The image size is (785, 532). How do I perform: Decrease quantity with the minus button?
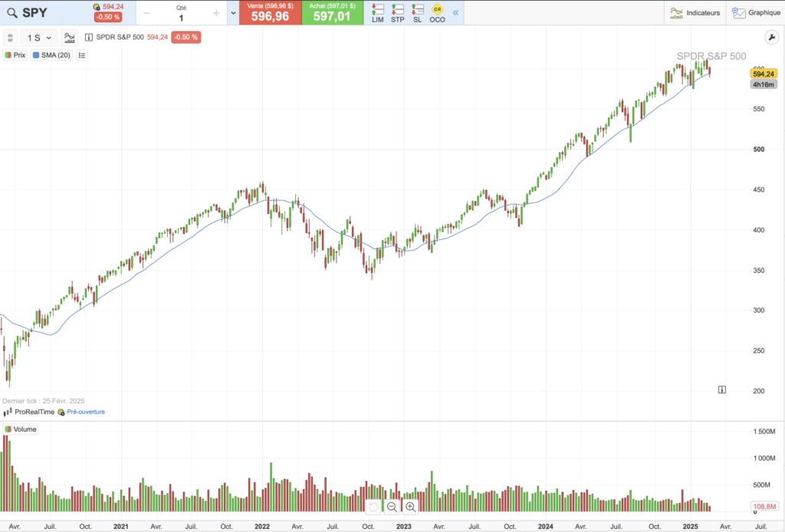pyautogui.click(x=146, y=13)
